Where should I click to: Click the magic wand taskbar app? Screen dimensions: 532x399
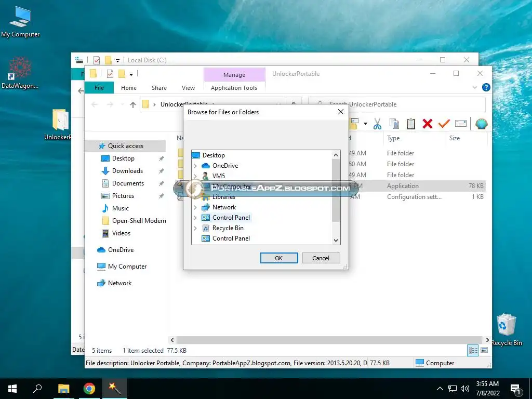pyautogui.click(x=115, y=389)
